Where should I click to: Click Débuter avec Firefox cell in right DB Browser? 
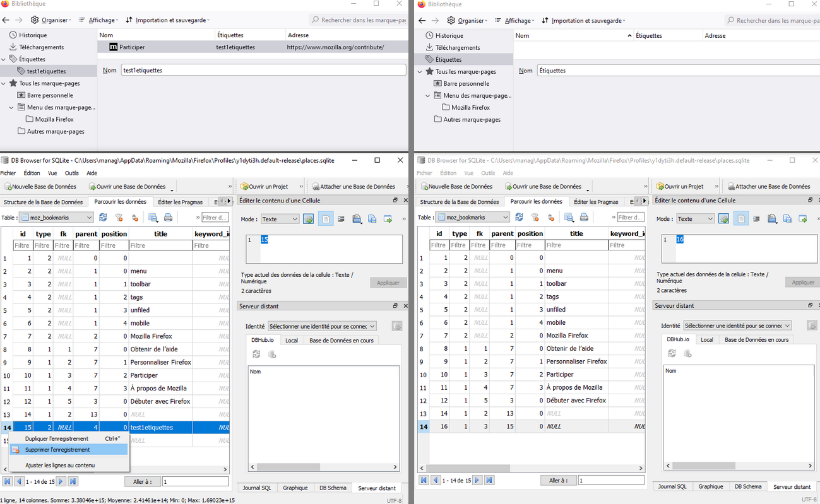pyautogui.click(x=576, y=400)
